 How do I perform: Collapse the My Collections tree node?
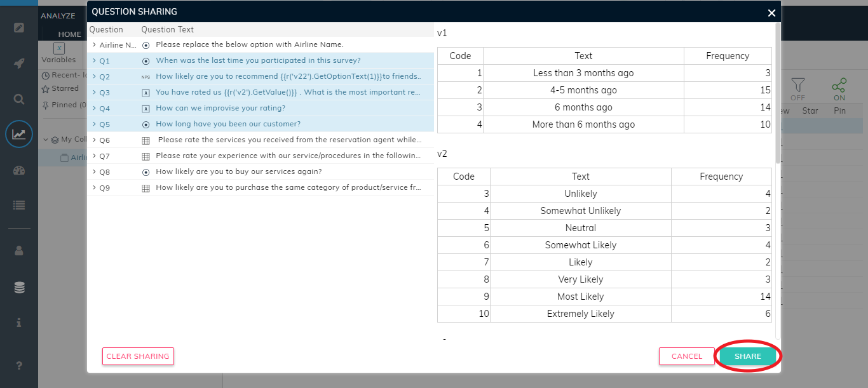(x=46, y=140)
